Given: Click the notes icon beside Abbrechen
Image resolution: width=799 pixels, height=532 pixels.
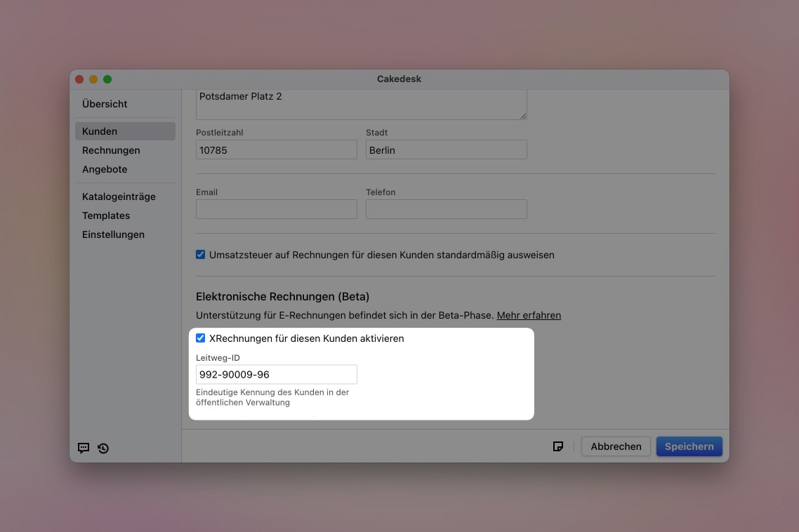Looking at the screenshot, I should pyautogui.click(x=558, y=446).
